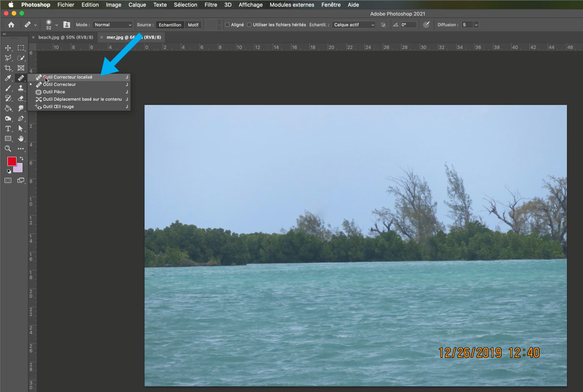Switch to the beach.jpg document tab
Viewport: 583px width, 392px height.
pyautogui.click(x=66, y=37)
